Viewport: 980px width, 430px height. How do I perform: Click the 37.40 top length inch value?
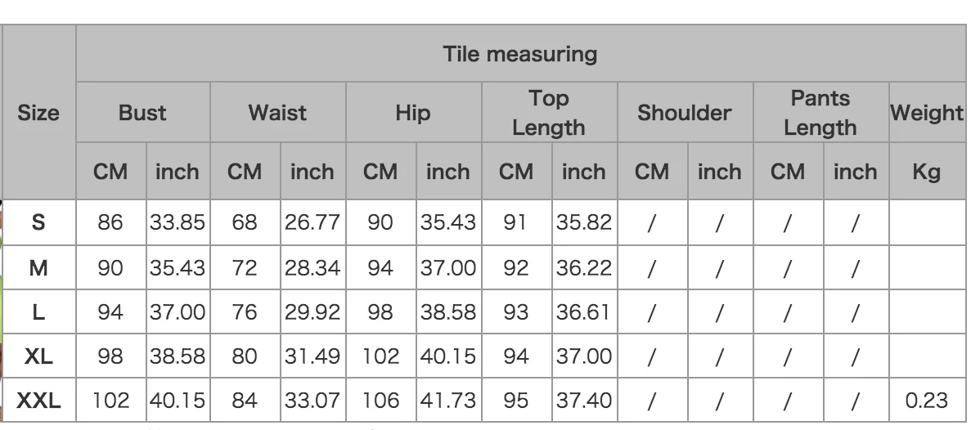pyautogui.click(x=584, y=400)
